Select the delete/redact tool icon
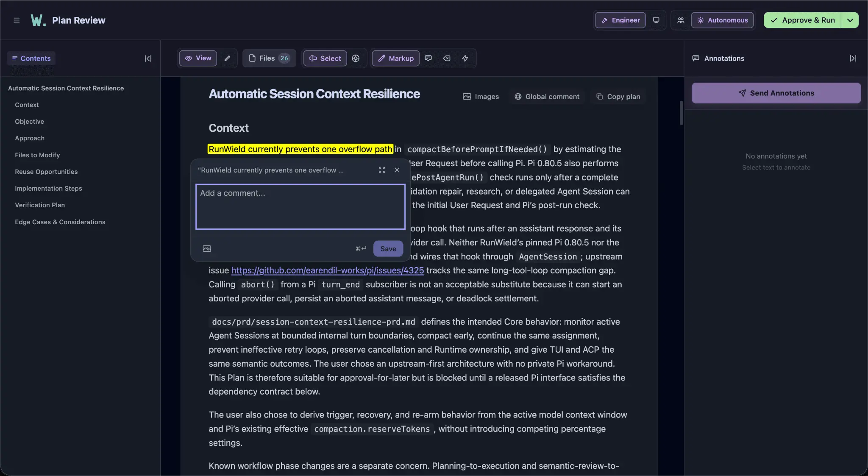Screen dimensions: 868x476 [447, 58]
